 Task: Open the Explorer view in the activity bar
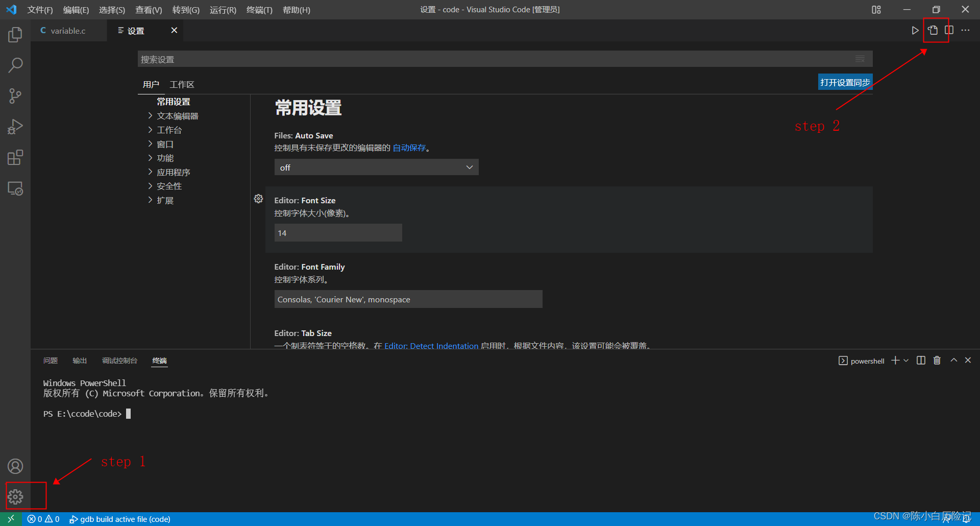tap(15, 34)
